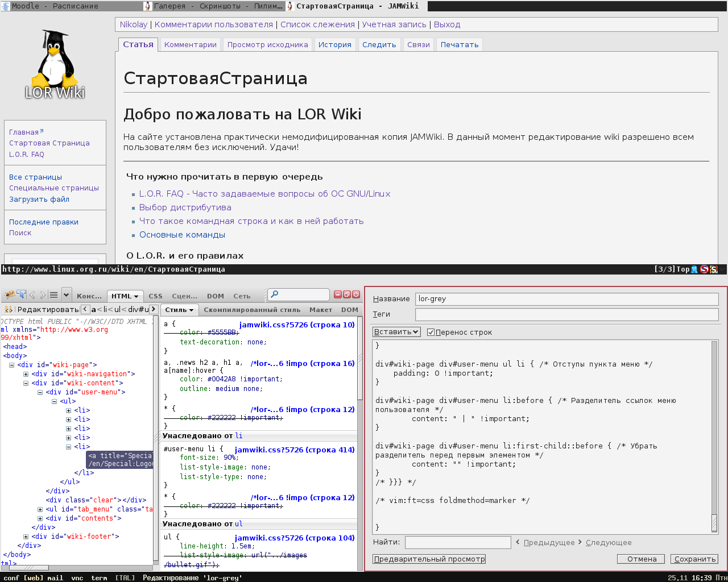Screen dimensions: 728x582
Task: Expand the contents div node
Action: point(40,518)
